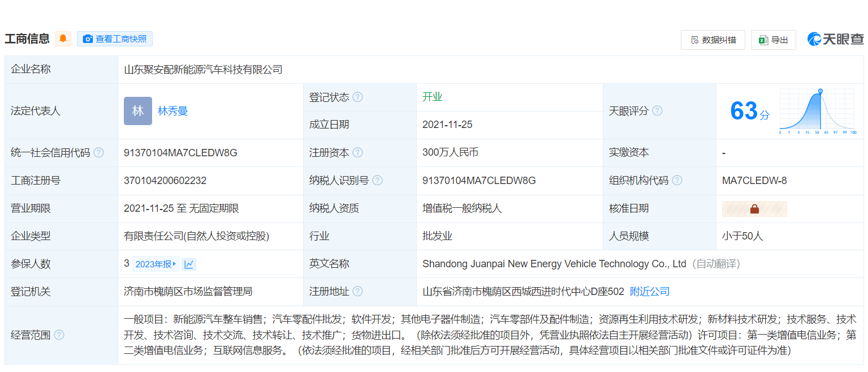The image size is (868, 372).
Task: Click the 工商信息 section heading
Action: click(x=27, y=39)
